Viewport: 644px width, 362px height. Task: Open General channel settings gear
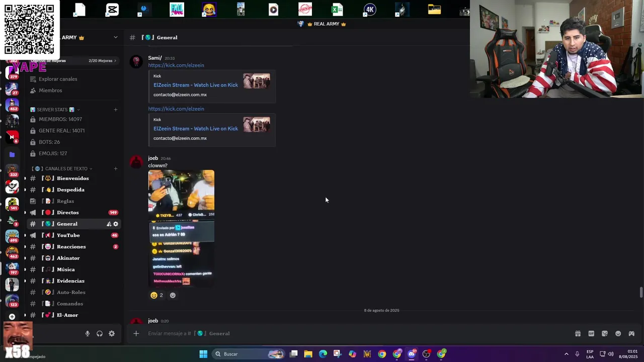pyautogui.click(x=116, y=224)
